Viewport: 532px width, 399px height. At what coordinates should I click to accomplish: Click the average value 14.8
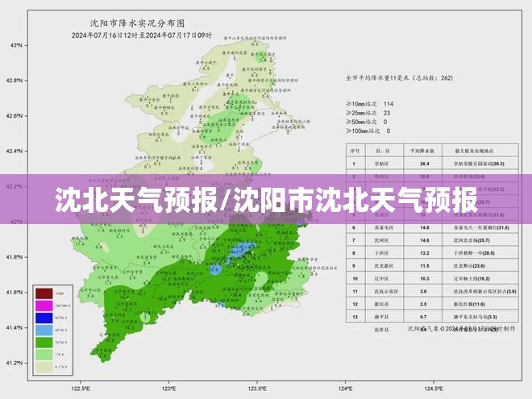[425, 227]
